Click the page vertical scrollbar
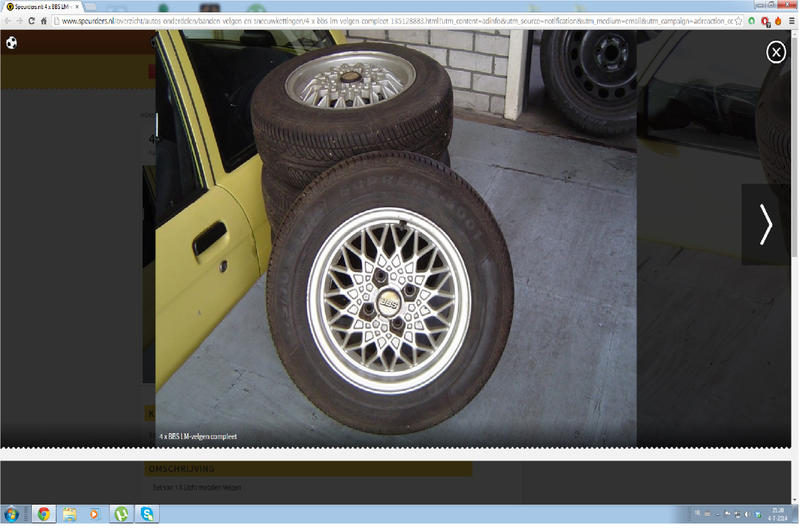Image resolution: width=800 pixels, height=530 pixels. pyautogui.click(x=795, y=265)
